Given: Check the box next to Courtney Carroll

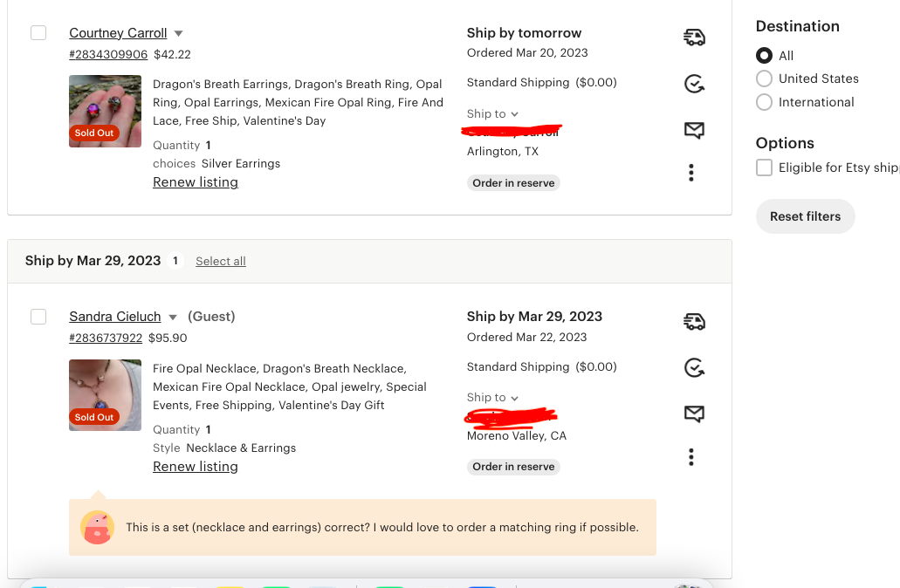Looking at the screenshot, I should tap(38, 32).
